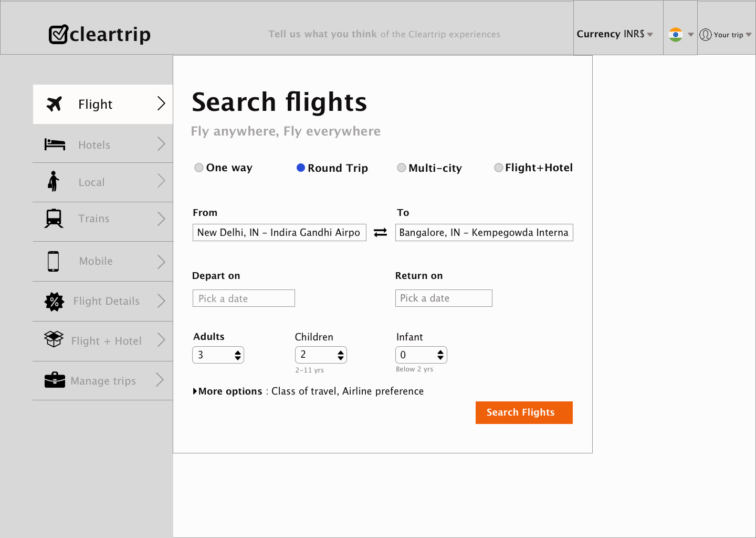Screen dimensions: 756x538
Task: Select the Multi-city trip option
Action: click(x=402, y=168)
